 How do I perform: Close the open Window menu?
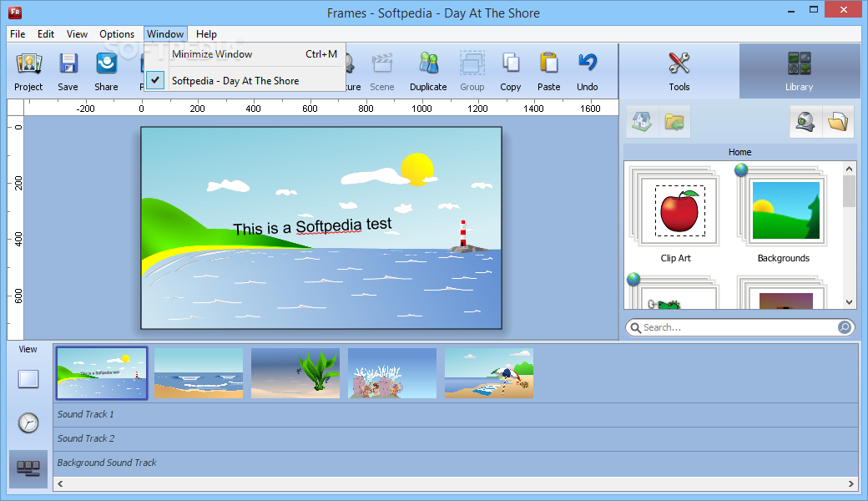click(x=165, y=34)
